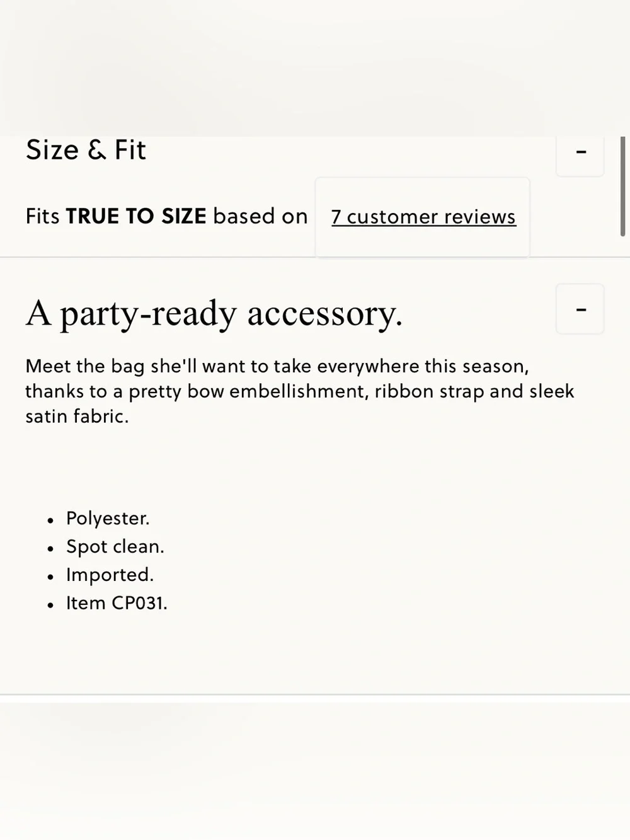Select the Size & Fit heading

point(86,151)
